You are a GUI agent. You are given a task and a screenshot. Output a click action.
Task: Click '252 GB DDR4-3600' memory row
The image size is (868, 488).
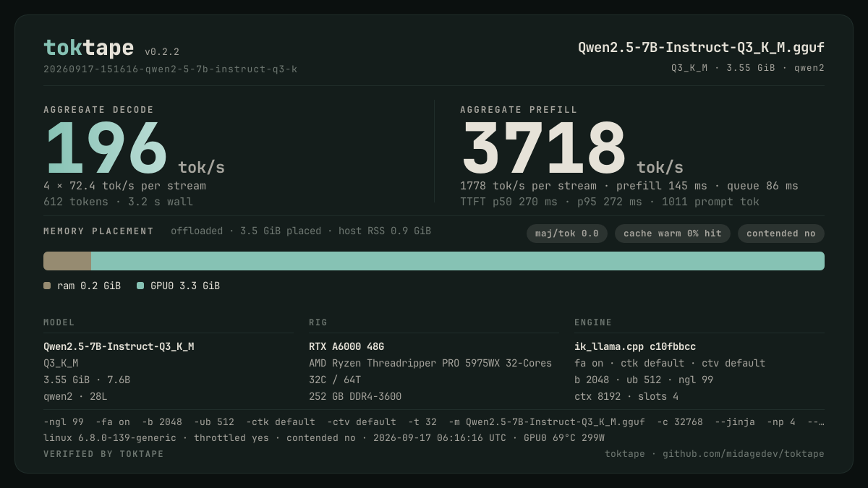click(355, 396)
